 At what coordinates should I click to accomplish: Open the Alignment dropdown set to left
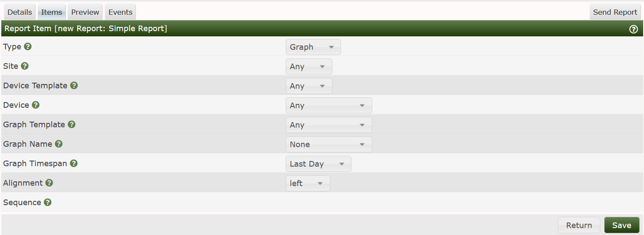[308, 183]
